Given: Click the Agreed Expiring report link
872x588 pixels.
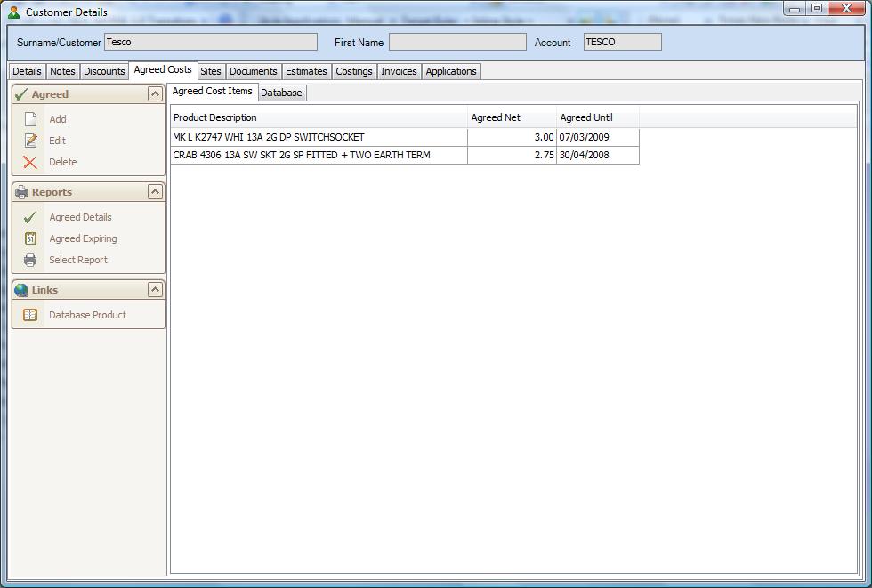Looking at the screenshot, I should tap(83, 238).
